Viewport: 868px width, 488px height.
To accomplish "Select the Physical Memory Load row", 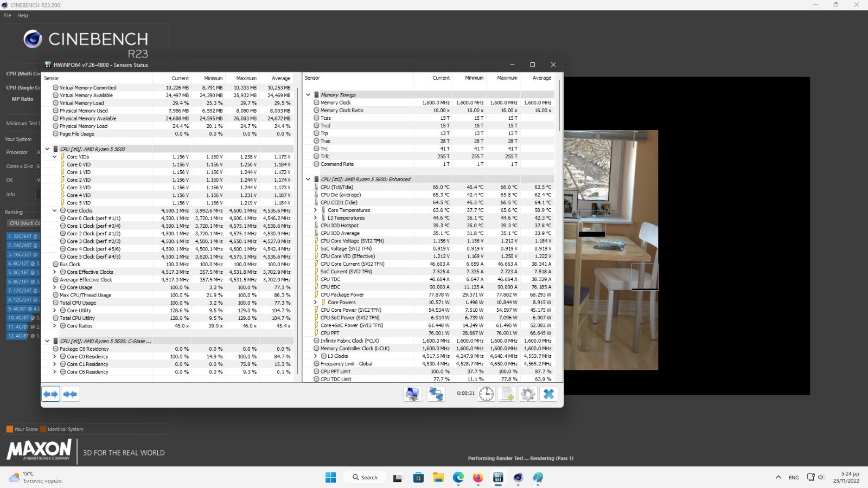I will [168, 126].
